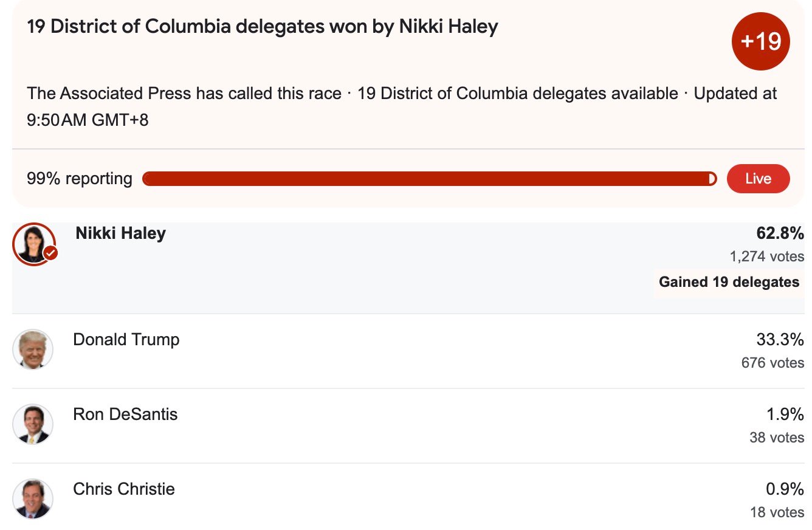Click the 99% reporting label
The height and width of the screenshot is (530, 812).
(x=80, y=179)
